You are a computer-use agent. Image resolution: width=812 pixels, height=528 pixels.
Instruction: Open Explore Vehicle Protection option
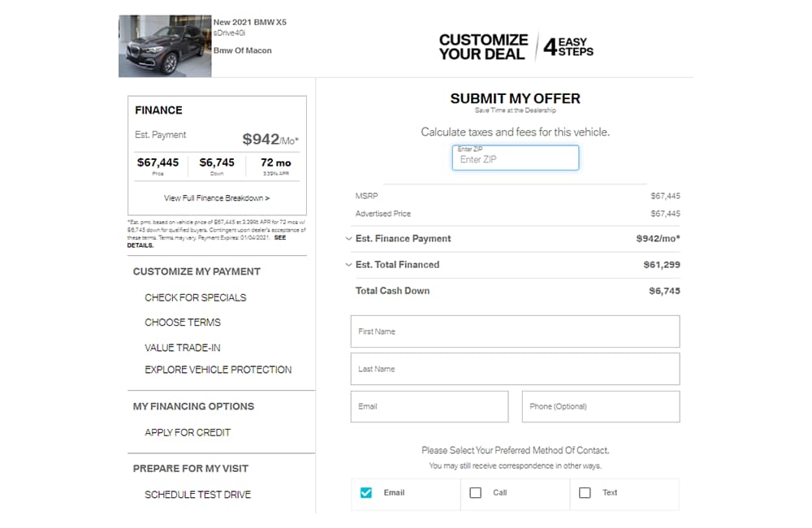click(x=218, y=370)
